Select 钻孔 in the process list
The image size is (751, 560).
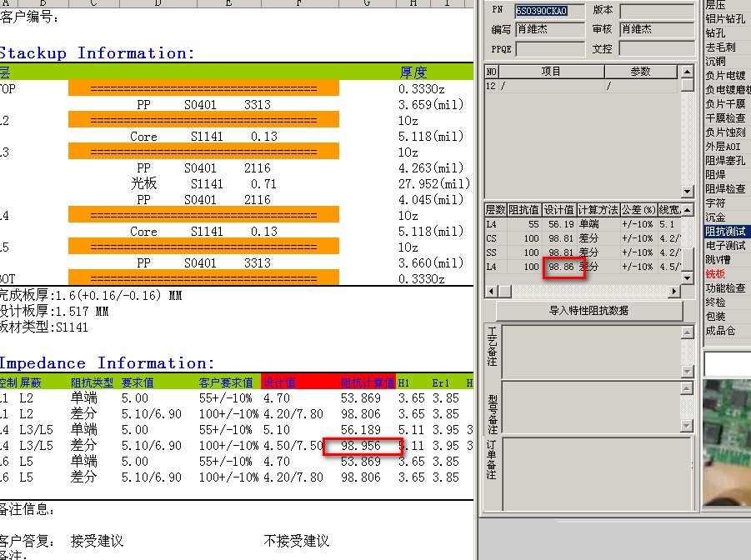pos(715,33)
